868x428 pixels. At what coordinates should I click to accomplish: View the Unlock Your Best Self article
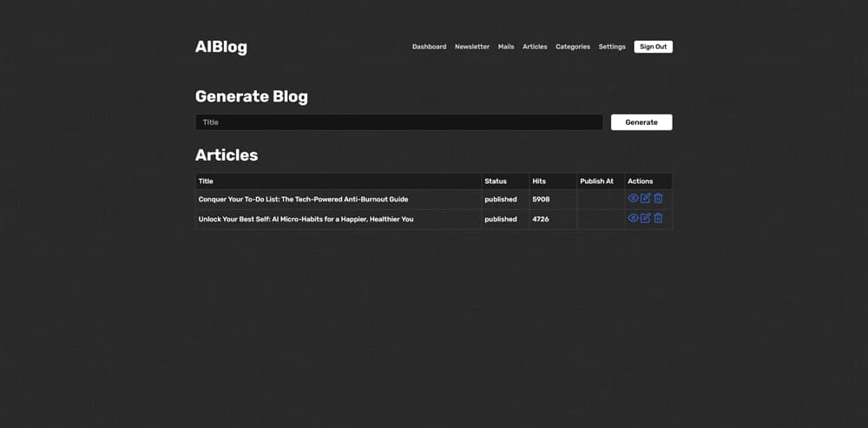(x=634, y=218)
